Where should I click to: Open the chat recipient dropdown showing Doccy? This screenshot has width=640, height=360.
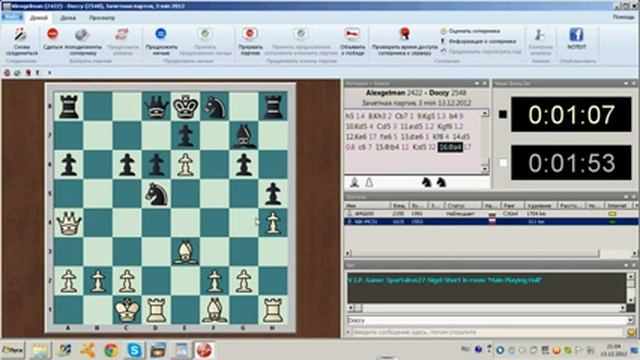click(631, 320)
